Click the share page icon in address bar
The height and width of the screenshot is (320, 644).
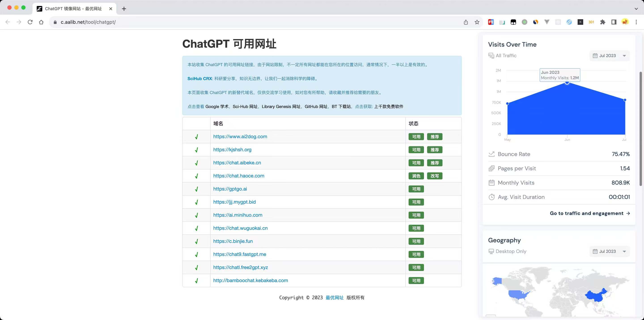[466, 22]
